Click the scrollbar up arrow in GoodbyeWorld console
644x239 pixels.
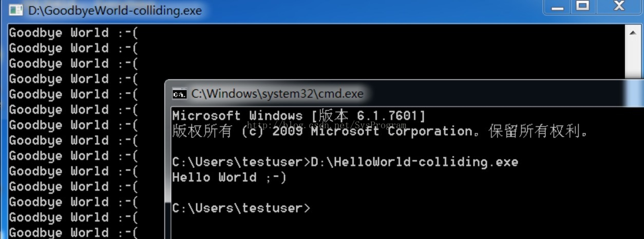(632, 32)
